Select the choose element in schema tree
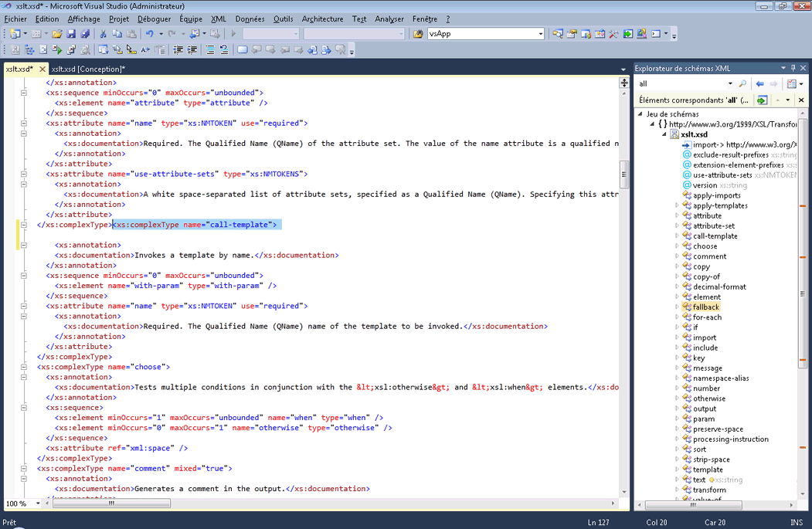 click(705, 246)
